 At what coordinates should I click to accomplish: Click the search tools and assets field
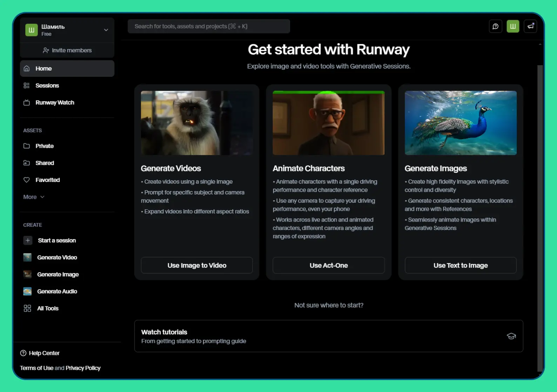pos(209,26)
